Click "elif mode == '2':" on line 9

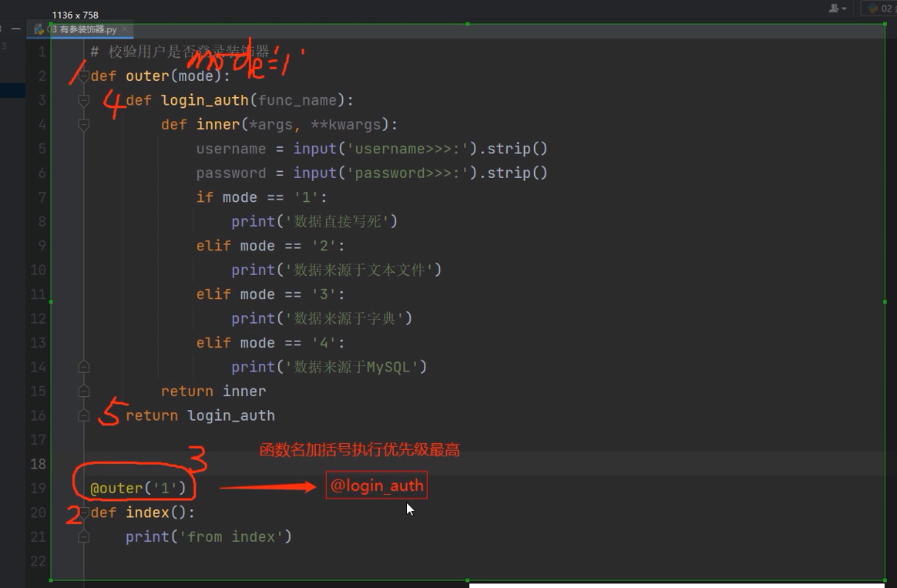pyautogui.click(x=270, y=246)
